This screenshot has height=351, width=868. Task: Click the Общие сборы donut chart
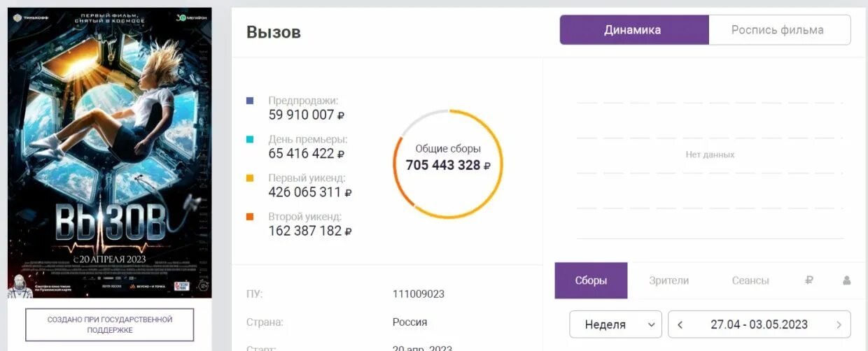[x=448, y=164]
